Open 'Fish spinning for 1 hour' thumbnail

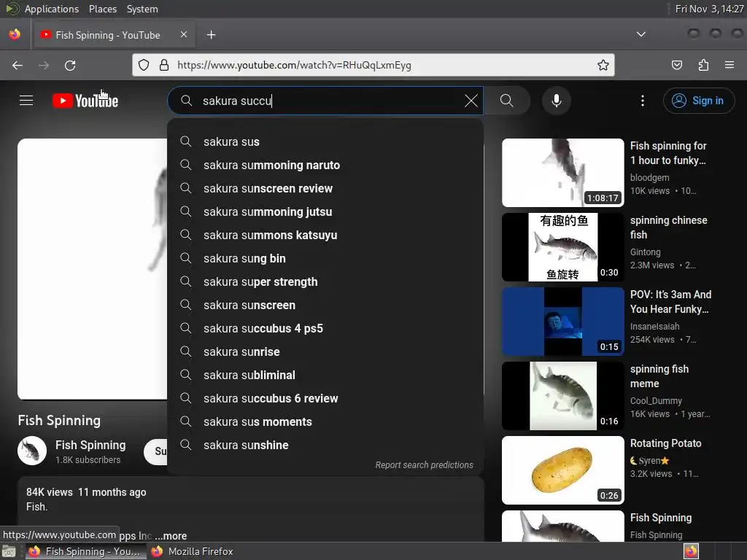562,172
